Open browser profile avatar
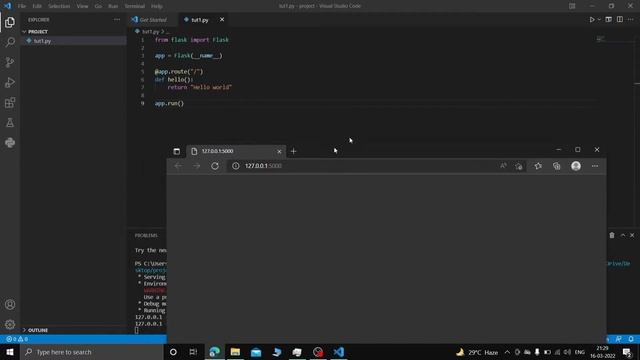 point(576,166)
